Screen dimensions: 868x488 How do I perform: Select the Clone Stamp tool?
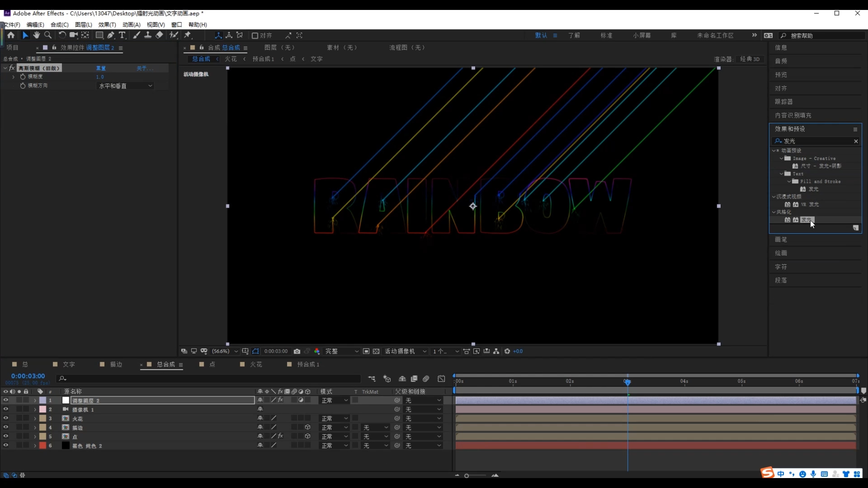pyautogui.click(x=148, y=35)
